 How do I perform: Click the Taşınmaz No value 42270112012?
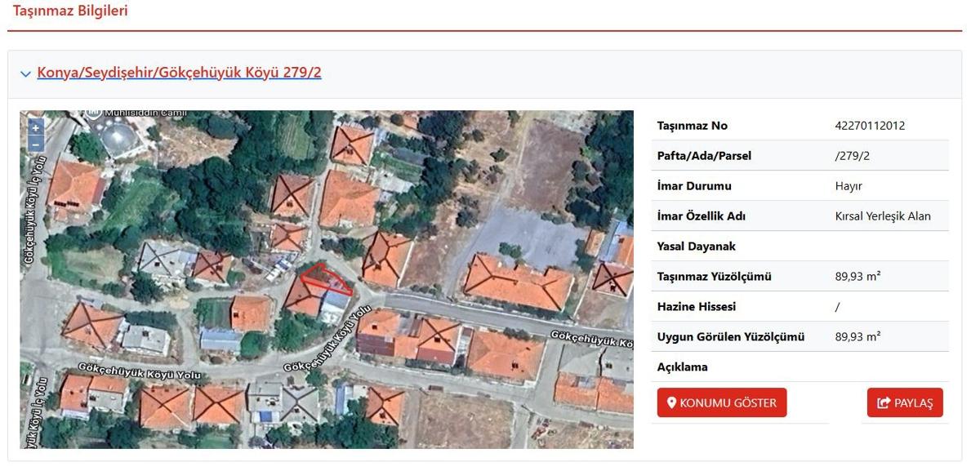point(870,126)
